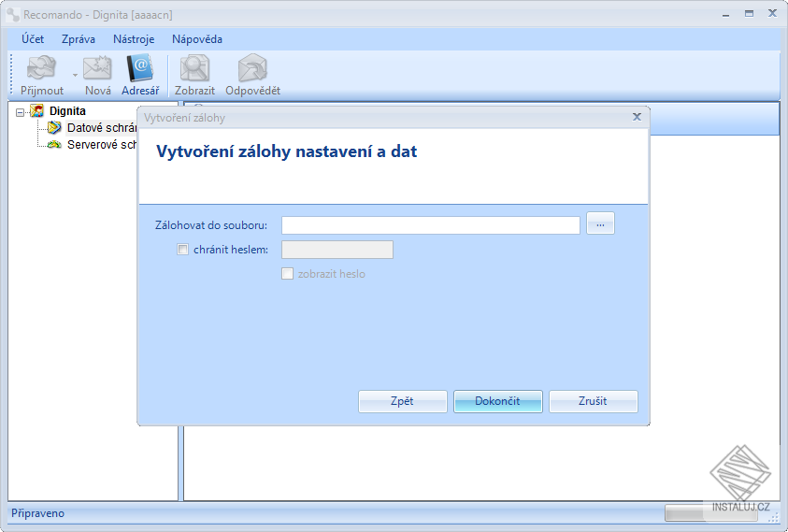Browse for backup file with ellipsis button

[x=600, y=223]
